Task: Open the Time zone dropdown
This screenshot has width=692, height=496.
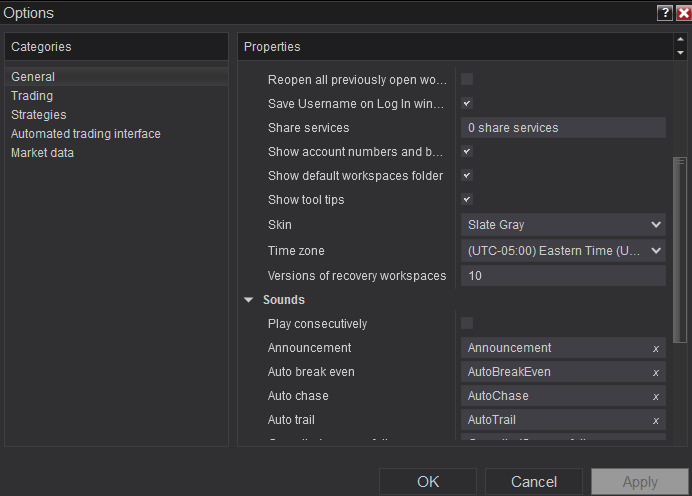Action: click(564, 251)
